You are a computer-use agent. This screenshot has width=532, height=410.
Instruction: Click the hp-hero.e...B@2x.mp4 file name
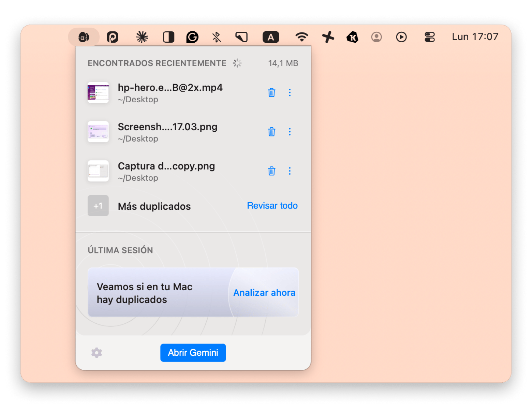click(x=170, y=88)
